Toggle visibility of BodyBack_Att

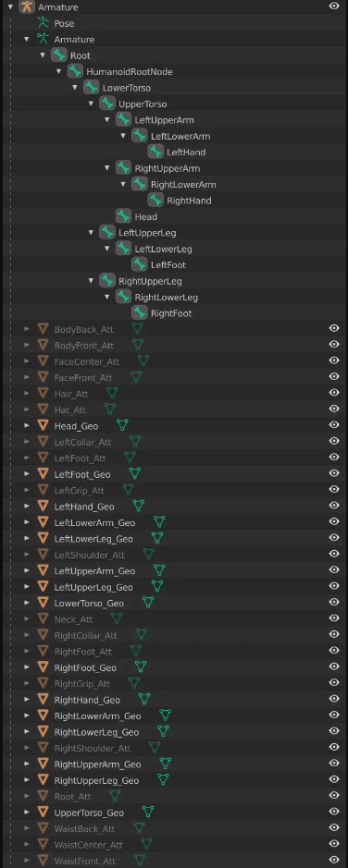click(x=333, y=328)
